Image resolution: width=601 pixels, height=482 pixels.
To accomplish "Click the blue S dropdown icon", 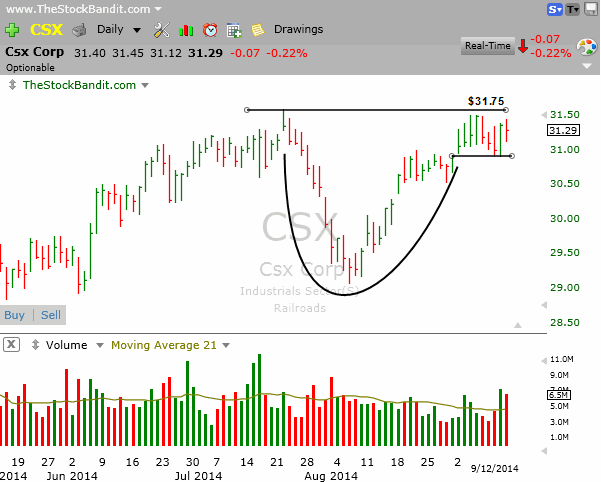I will pyautogui.click(x=554, y=9).
